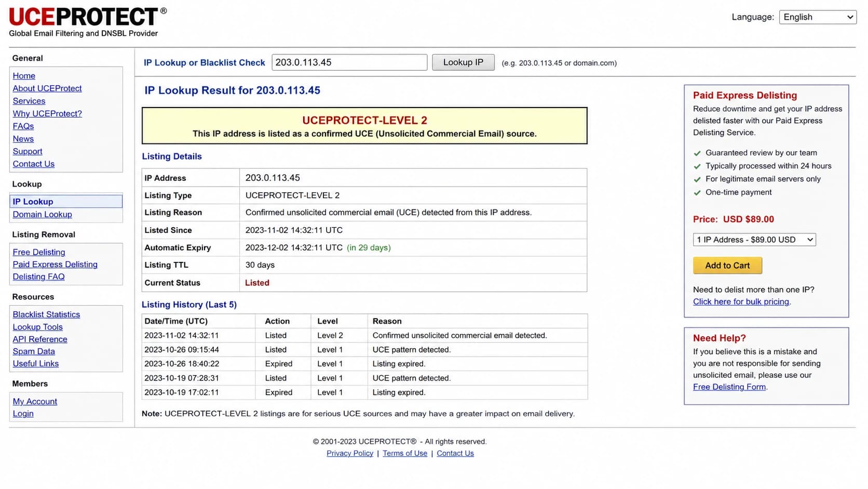This screenshot has width=868, height=489.
Task: Click checkmark next to legitimate email servers
Action: click(x=697, y=179)
